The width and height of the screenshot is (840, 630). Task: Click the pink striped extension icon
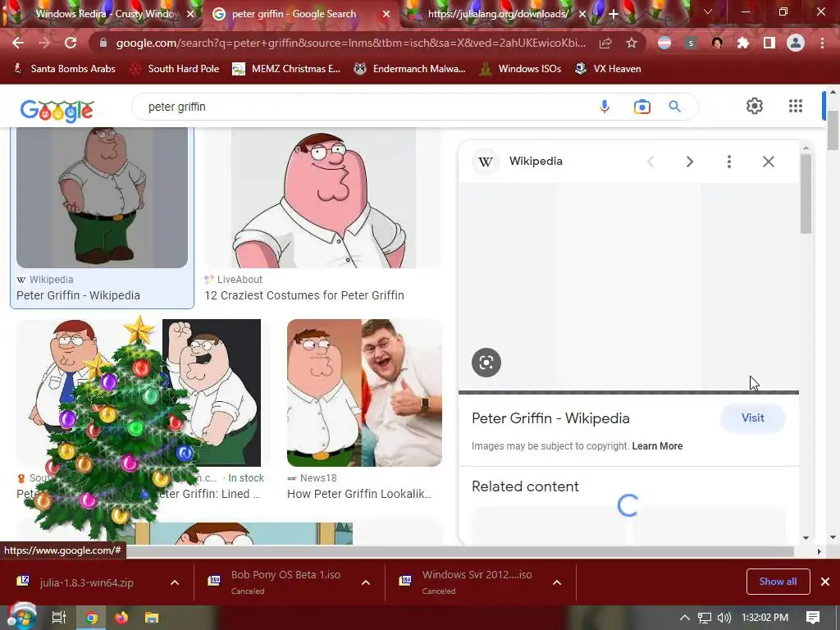(664, 43)
